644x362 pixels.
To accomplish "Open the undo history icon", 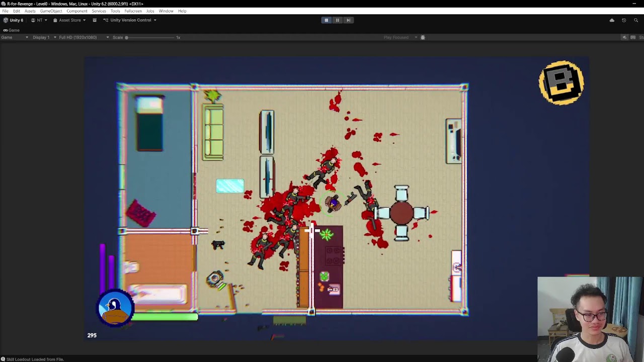I will [624, 20].
